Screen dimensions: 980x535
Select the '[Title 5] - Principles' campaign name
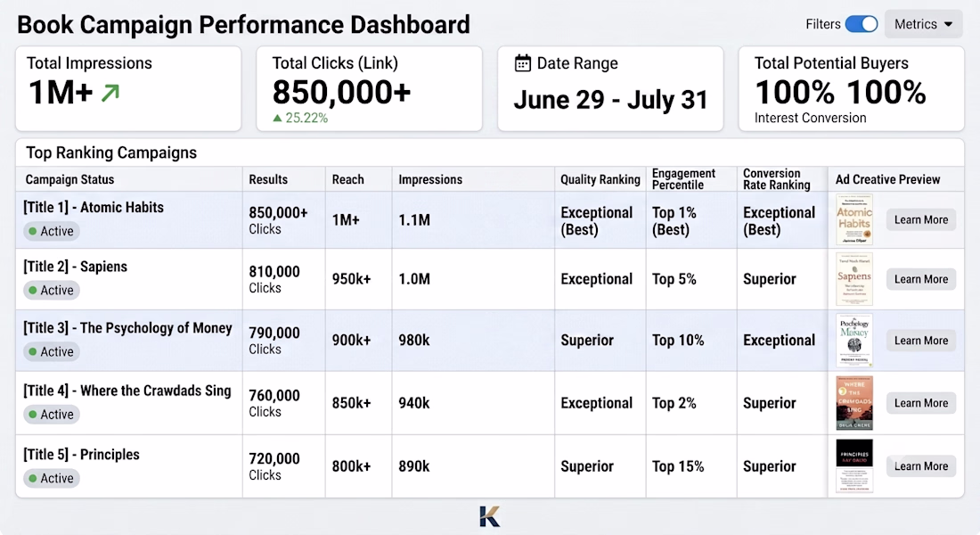click(x=82, y=454)
